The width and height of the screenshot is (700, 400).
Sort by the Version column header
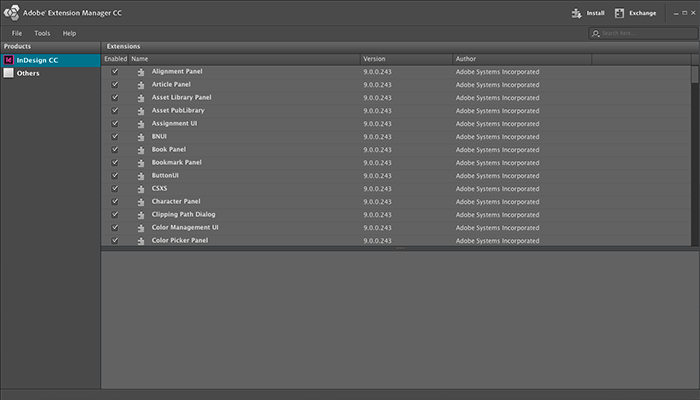[407, 59]
